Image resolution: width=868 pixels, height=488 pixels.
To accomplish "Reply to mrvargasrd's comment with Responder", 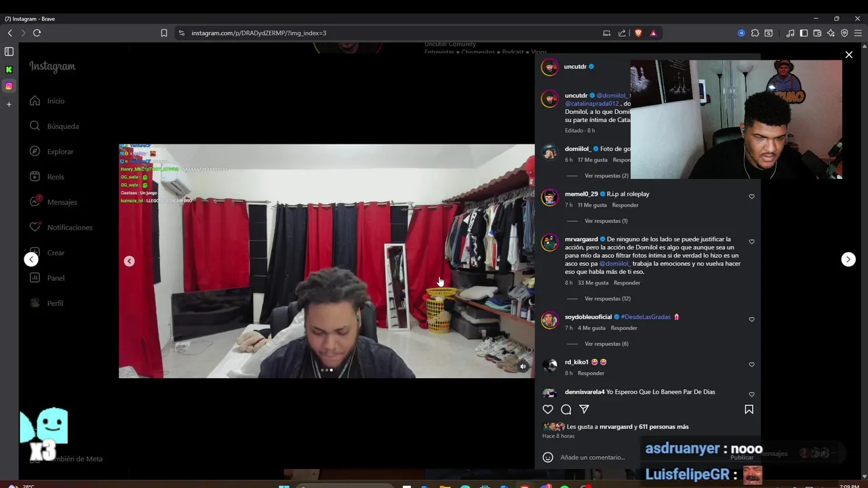I will (627, 283).
